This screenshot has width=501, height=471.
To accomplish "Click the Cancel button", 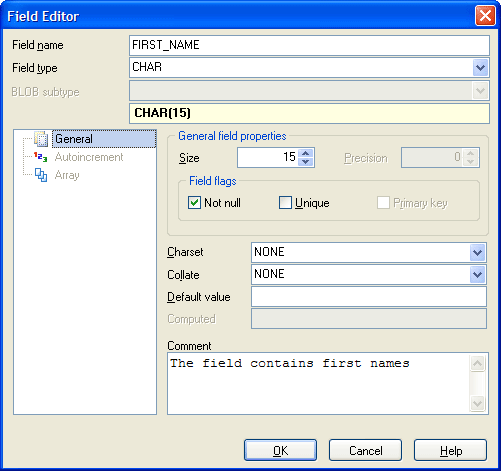I will point(365,450).
